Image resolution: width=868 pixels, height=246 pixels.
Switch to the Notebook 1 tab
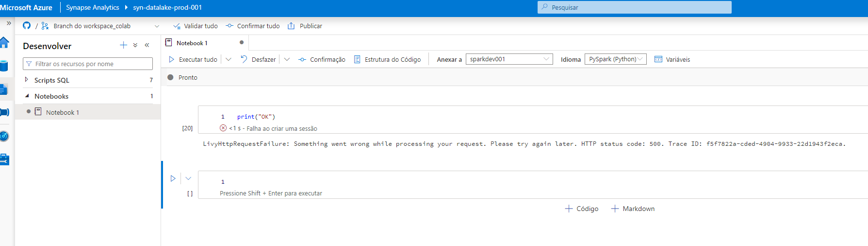pyautogui.click(x=192, y=43)
